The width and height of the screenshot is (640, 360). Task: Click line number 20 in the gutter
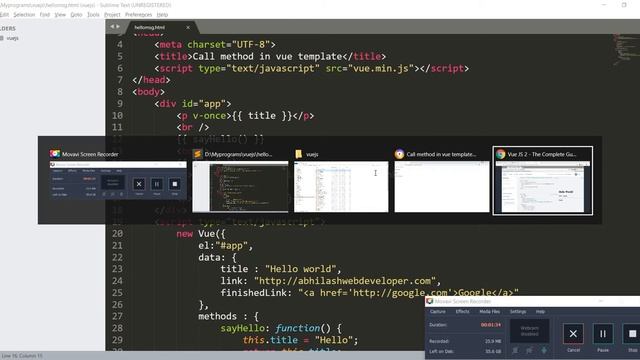click(x=118, y=233)
